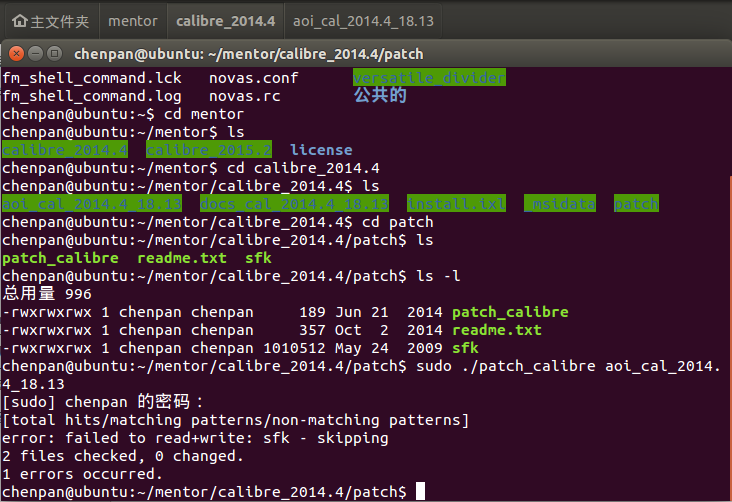Click highlighted docs_cal_2014.4_18.13 directory

pos(294,204)
